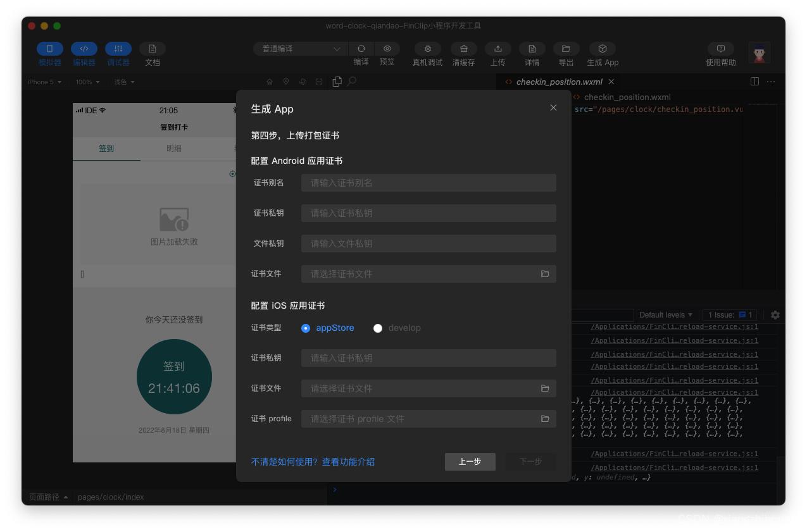The width and height of the screenshot is (807, 532).
Task: Click the 上一步 previous step button
Action: (x=470, y=462)
